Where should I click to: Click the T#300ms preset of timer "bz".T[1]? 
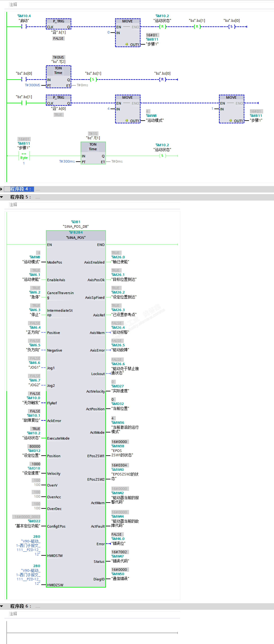pos(67,161)
